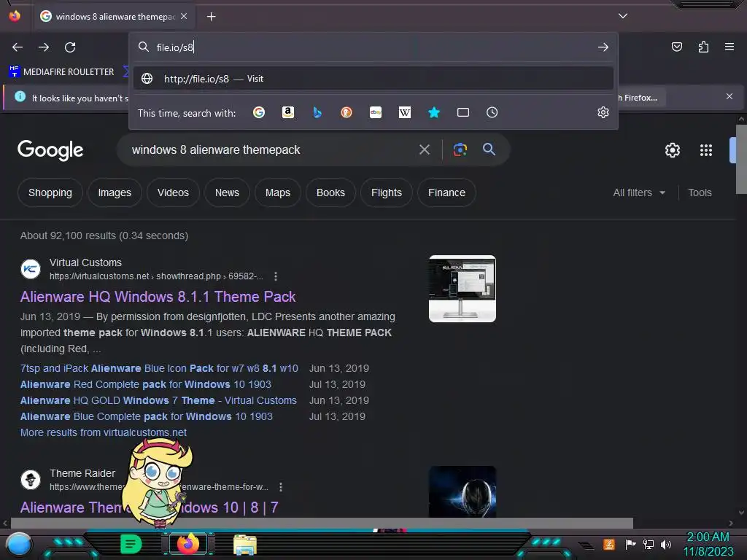Open Theme Raider alien head thumbnail

point(462,491)
